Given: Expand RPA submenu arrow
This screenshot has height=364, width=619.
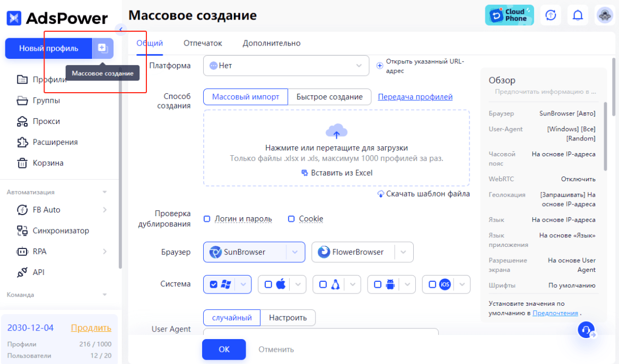Looking at the screenshot, I should click(x=105, y=251).
